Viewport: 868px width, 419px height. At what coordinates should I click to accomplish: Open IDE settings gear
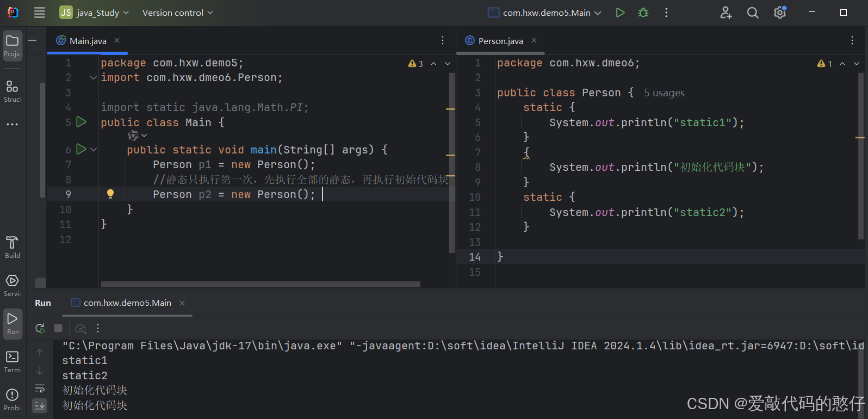click(x=780, y=13)
